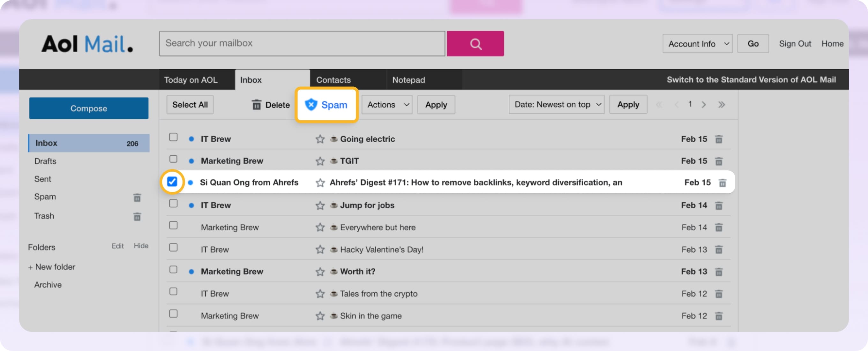Check the checkbox for the TGIT email
Viewport: 868px width, 351px height.
coord(173,159)
